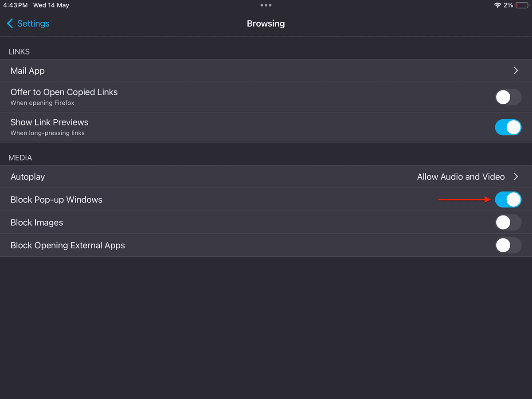This screenshot has width=532, height=399.
Task: Enable the Block Images switch
Action: pyautogui.click(x=508, y=223)
